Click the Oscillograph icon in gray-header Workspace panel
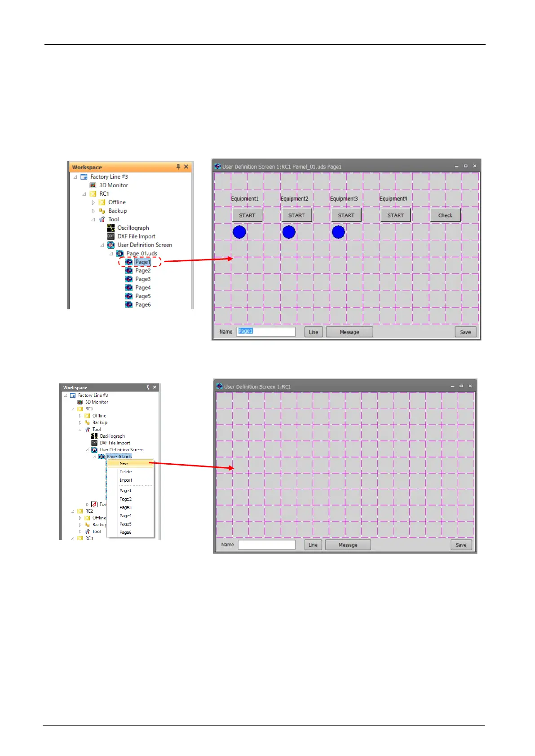This screenshot has width=535, height=756. 94,436
